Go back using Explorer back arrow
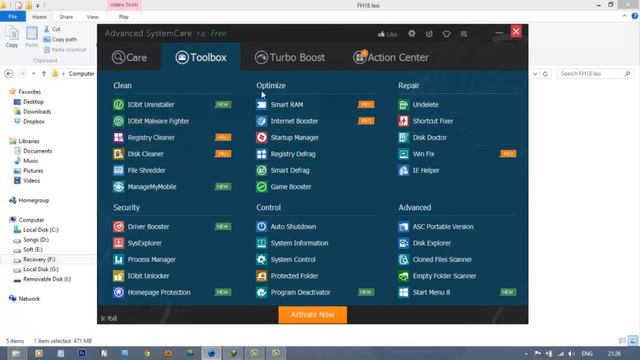640x360 pixels. click(9, 73)
